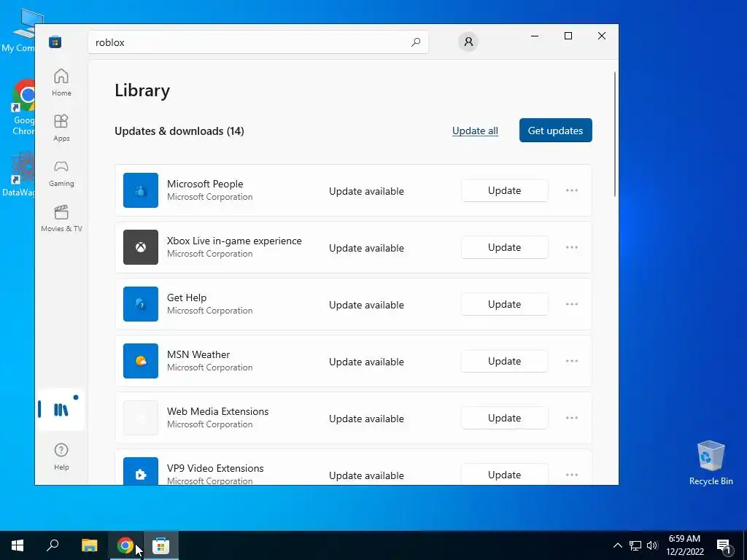Image resolution: width=747 pixels, height=560 pixels.
Task: Open network status tray icon
Action: [635, 545]
